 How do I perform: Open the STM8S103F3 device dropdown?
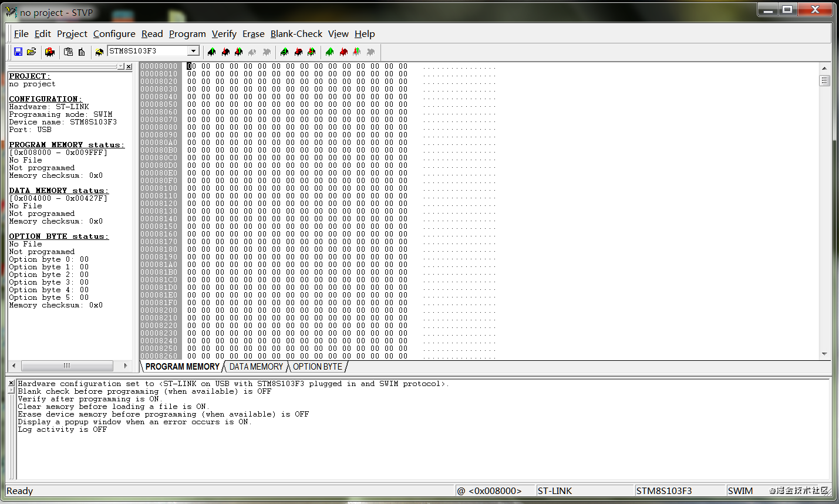(x=193, y=50)
